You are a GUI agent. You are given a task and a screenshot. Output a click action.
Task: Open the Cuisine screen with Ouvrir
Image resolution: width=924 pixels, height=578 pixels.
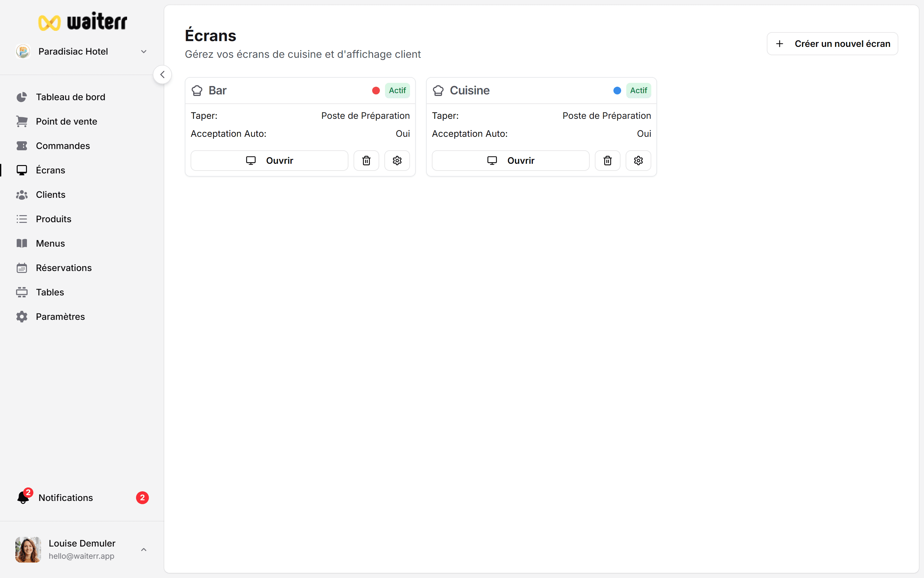pyautogui.click(x=511, y=161)
